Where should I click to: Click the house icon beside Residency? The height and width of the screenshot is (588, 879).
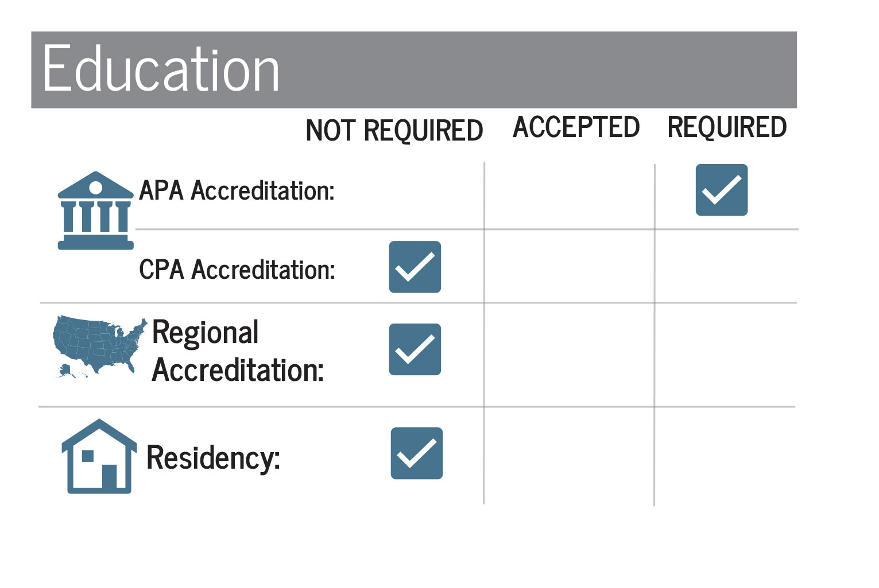coord(99,457)
